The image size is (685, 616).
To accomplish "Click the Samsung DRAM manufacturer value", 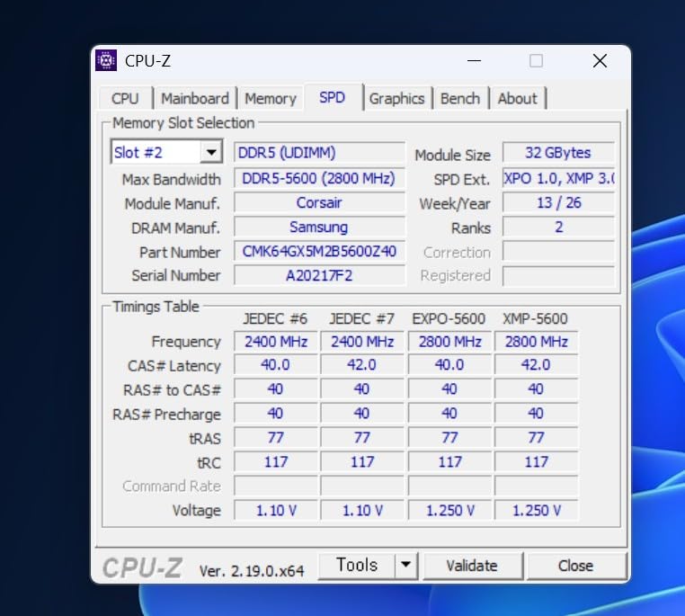I will (319, 228).
